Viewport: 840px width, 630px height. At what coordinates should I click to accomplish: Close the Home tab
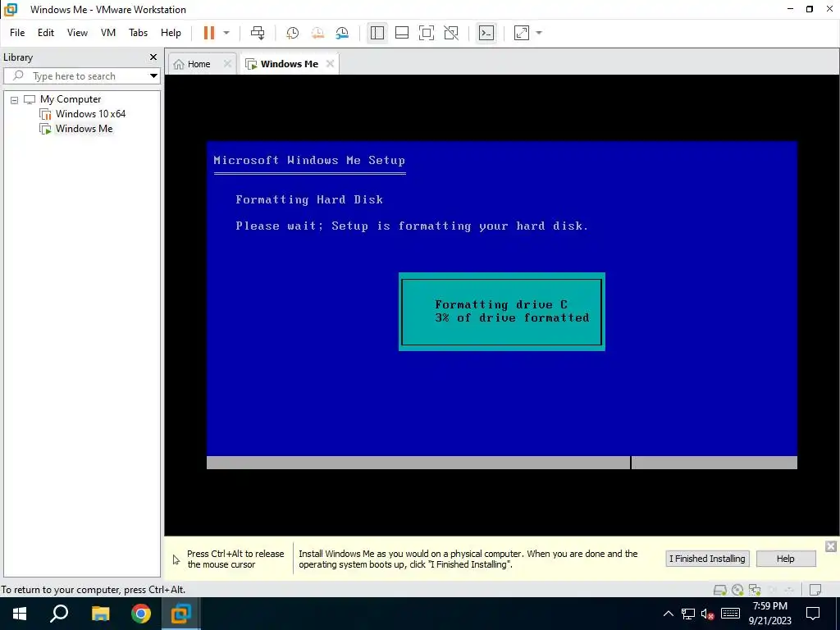pos(228,64)
